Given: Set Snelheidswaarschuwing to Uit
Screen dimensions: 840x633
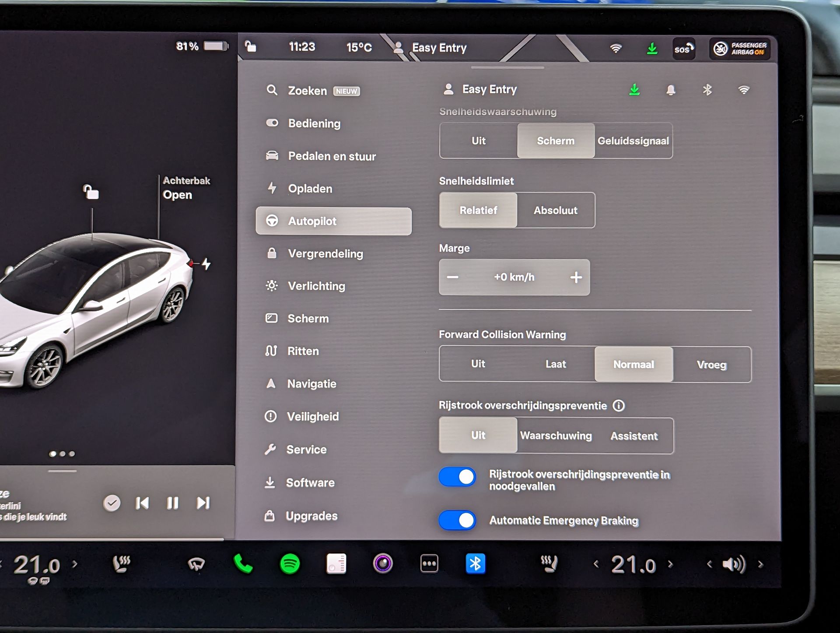Looking at the screenshot, I should (x=479, y=141).
